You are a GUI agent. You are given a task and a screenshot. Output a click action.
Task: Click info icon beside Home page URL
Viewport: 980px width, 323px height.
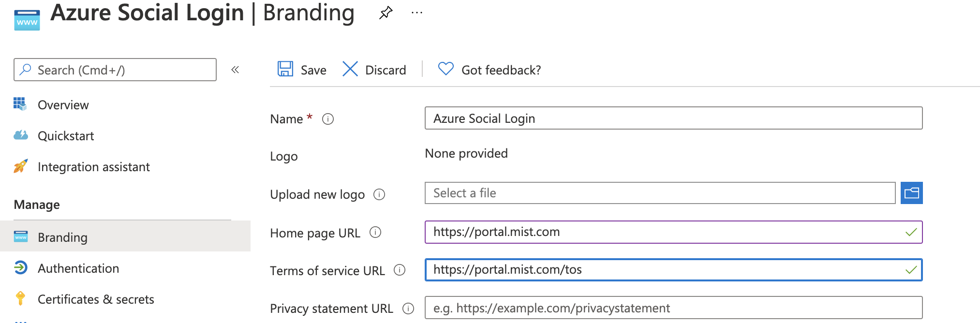[375, 233]
